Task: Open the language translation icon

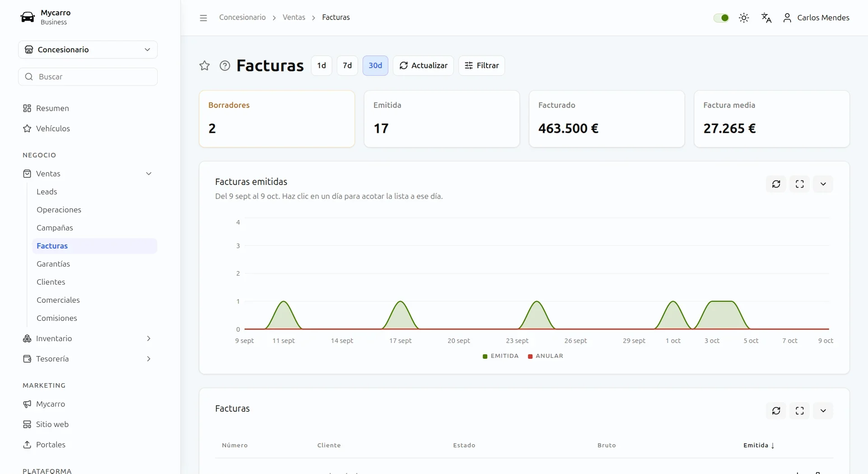Action: point(766,18)
